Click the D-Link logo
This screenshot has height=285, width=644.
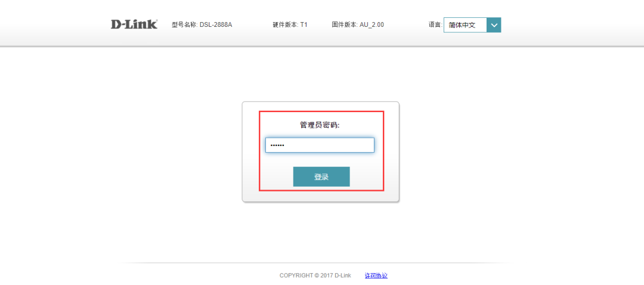click(134, 24)
